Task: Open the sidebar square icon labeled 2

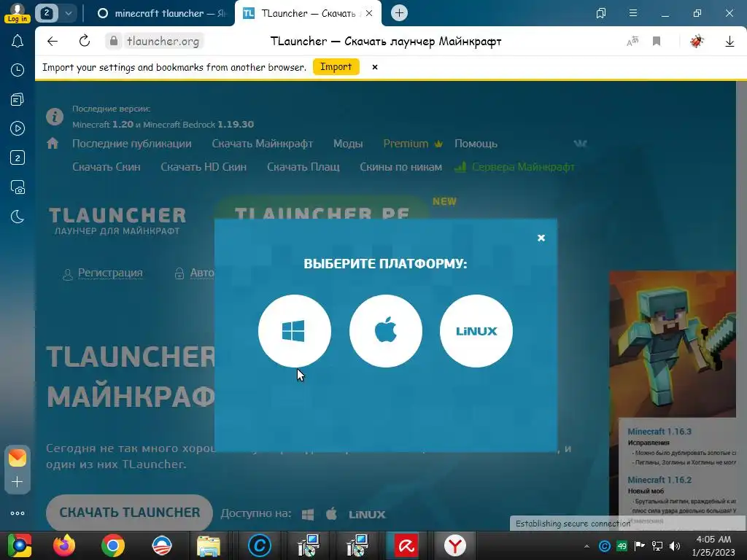Action: tap(18, 157)
